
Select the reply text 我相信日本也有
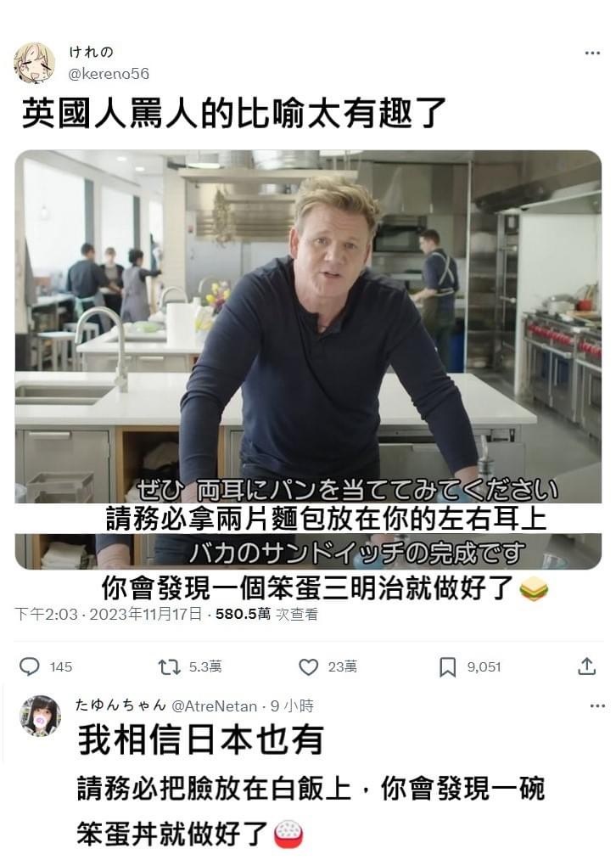[201, 740]
